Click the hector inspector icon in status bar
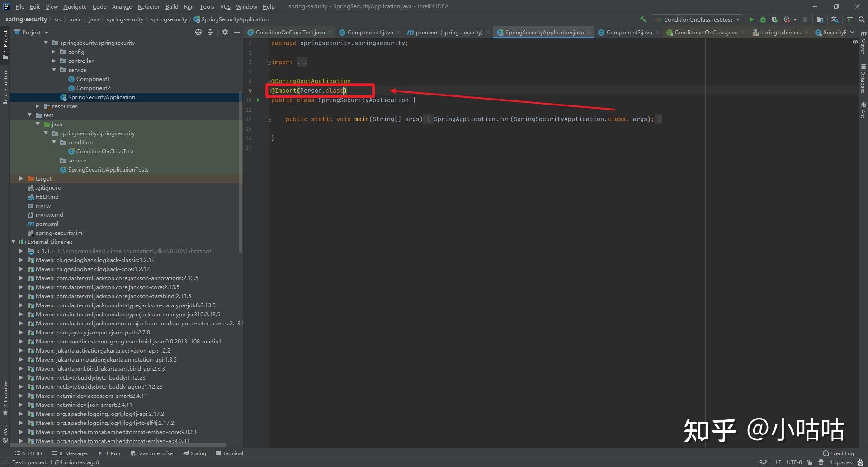 point(821,462)
